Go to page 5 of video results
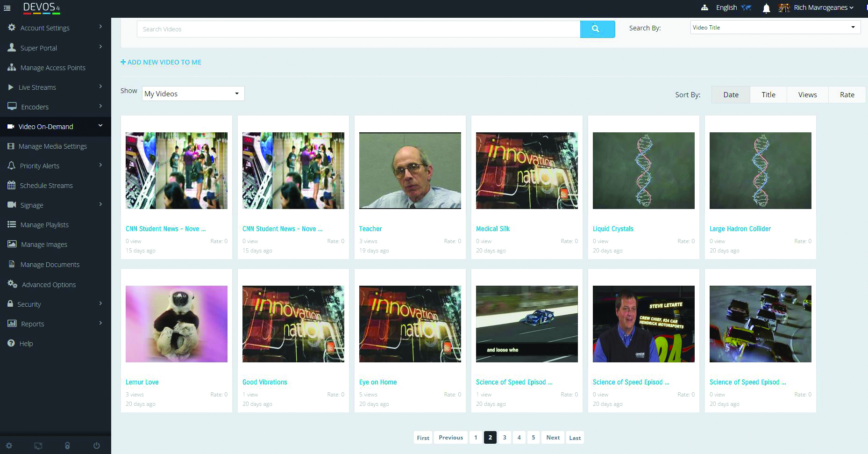Screen dimensions: 868x454 pos(534,438)
